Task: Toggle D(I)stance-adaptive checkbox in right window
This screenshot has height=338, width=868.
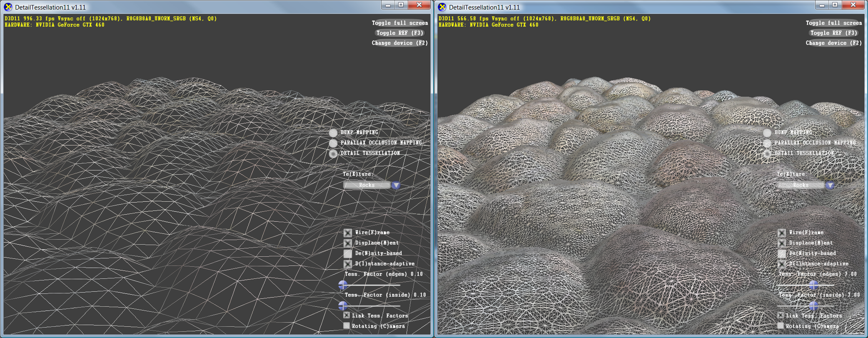Action: (782, 264)
